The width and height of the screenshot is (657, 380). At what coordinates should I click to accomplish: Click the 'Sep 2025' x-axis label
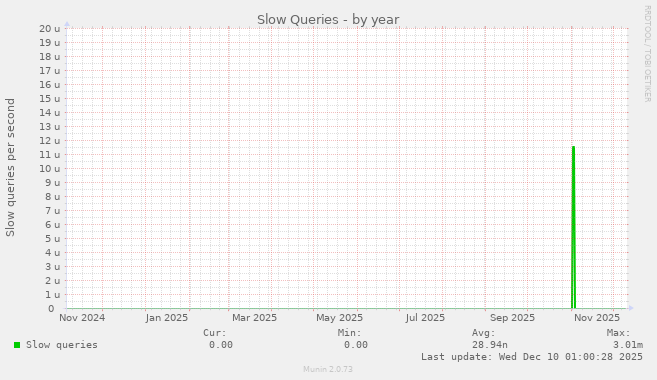click(x=512, y=318)
